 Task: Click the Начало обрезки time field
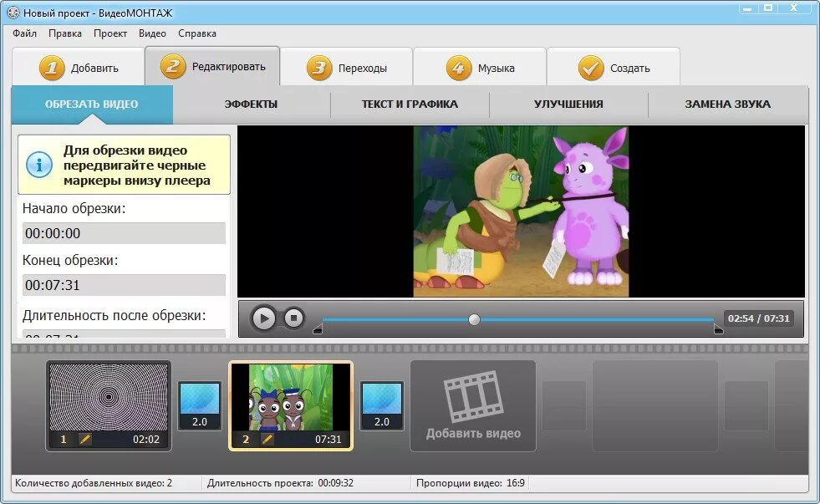coord(124,233)
